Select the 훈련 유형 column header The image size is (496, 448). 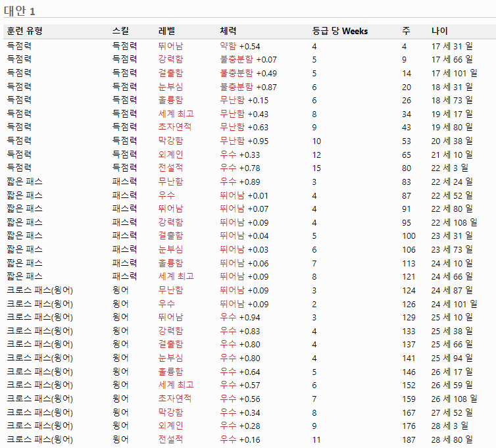pos(25,31)
